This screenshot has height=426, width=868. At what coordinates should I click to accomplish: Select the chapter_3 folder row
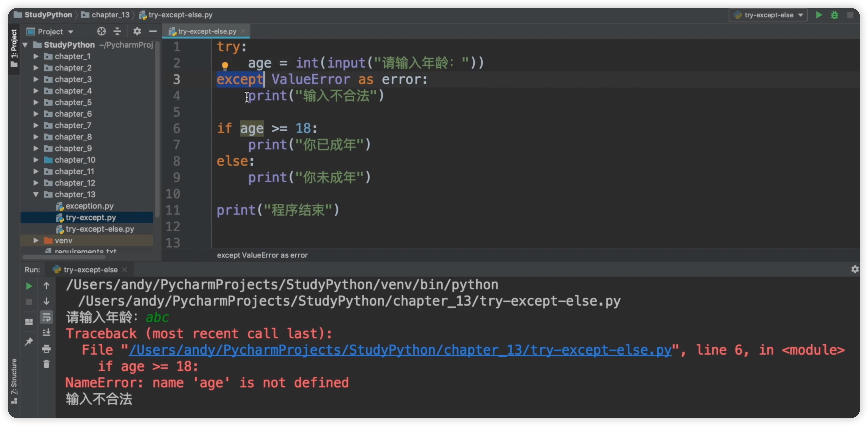coord(87,79)
